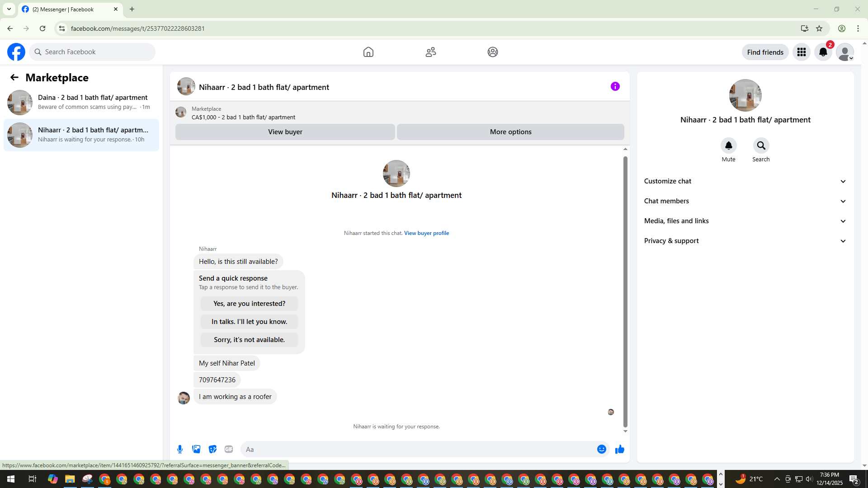The width and height of the screenshot is (868, 488).
Task: Open the Facebook notifications bell
Action: [823, 52]
